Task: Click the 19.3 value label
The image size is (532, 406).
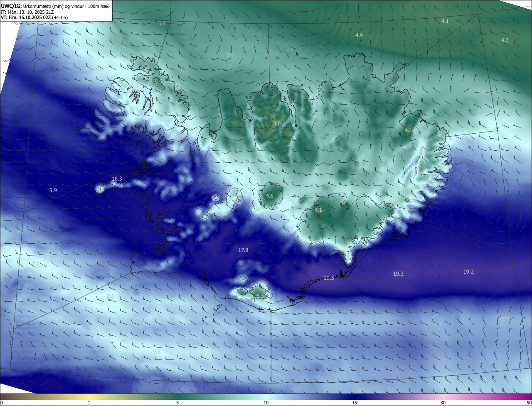Action: coord(398,274)
